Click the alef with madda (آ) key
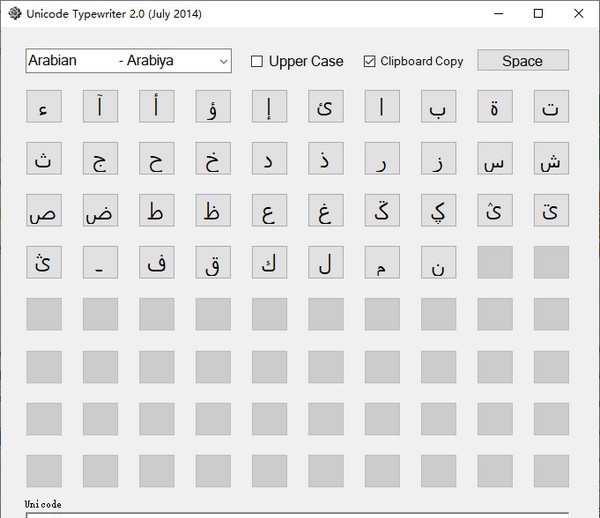The image size is (600, 518). point(100,106)
